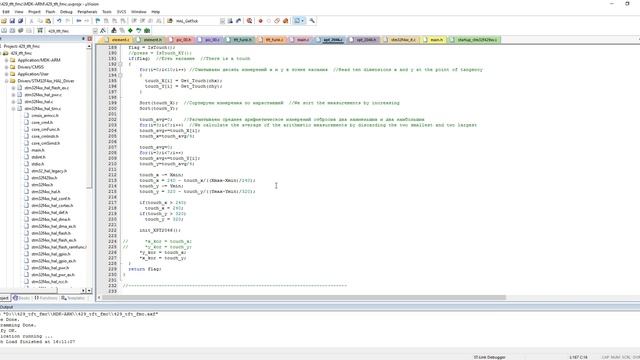Open SVCS menu
Image resolution: width=640 pixels, height=360 pixels.
pos(122,12)
